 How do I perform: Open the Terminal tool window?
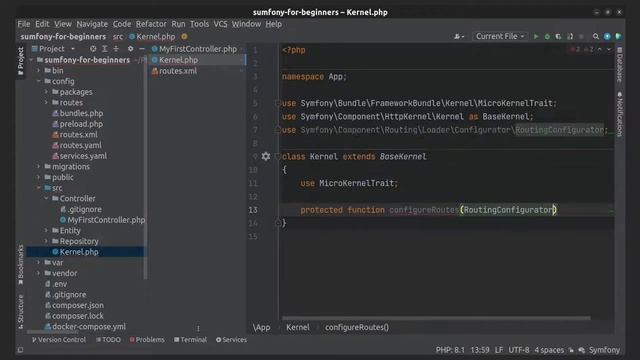tap(190, 340)
